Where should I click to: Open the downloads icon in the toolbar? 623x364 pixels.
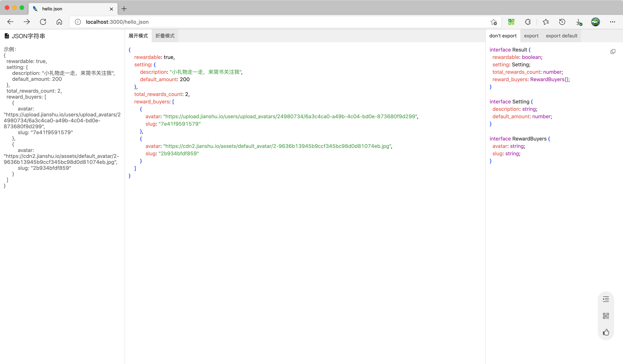[579, 22]
